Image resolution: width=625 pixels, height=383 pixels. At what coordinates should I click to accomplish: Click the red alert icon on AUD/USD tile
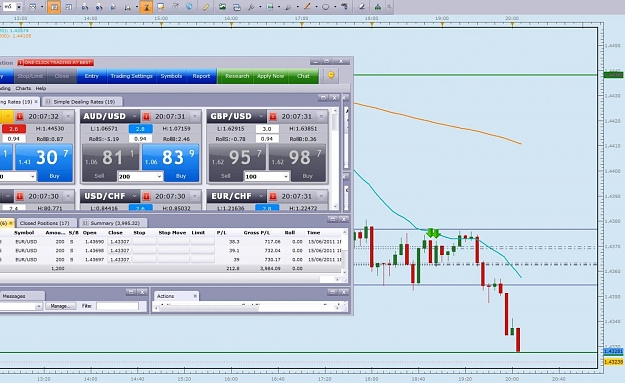[146, 116]
